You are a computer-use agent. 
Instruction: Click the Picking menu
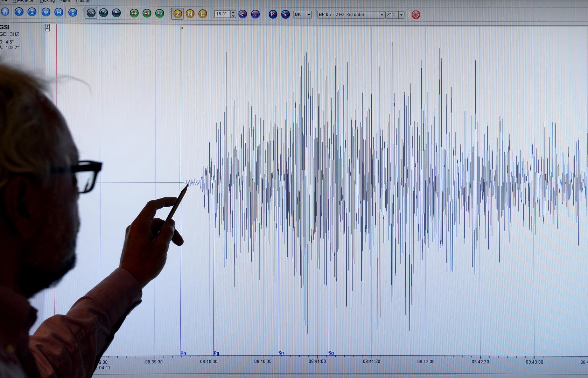pyautogui.click(x=47, y=1)
